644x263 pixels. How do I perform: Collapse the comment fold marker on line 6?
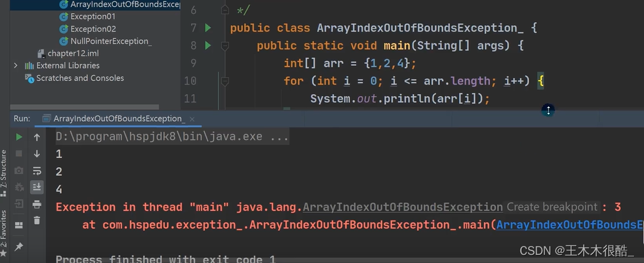(x=225, y=9)
